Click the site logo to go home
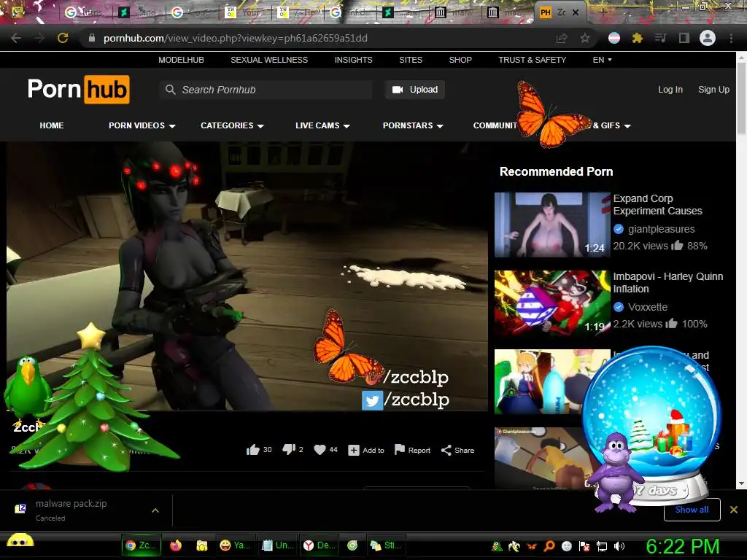Image resolution: width=747 pixels, height=560 pixels. (x=79, y=89)
